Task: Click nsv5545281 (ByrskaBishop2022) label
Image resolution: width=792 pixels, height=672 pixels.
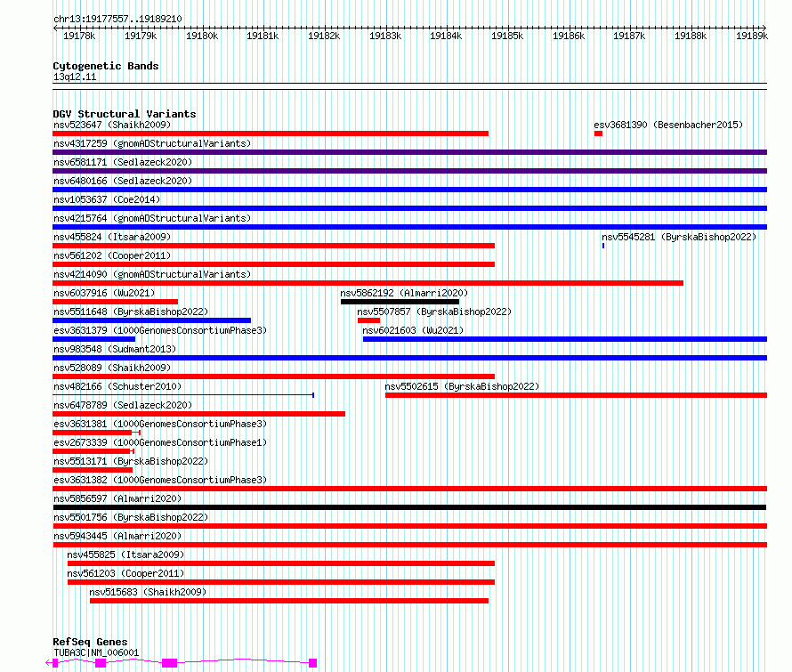Action: (x=679, y=237)
